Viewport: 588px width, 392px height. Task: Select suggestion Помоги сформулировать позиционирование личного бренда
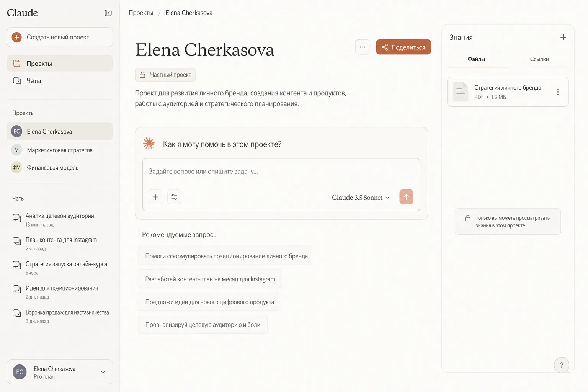225,256
